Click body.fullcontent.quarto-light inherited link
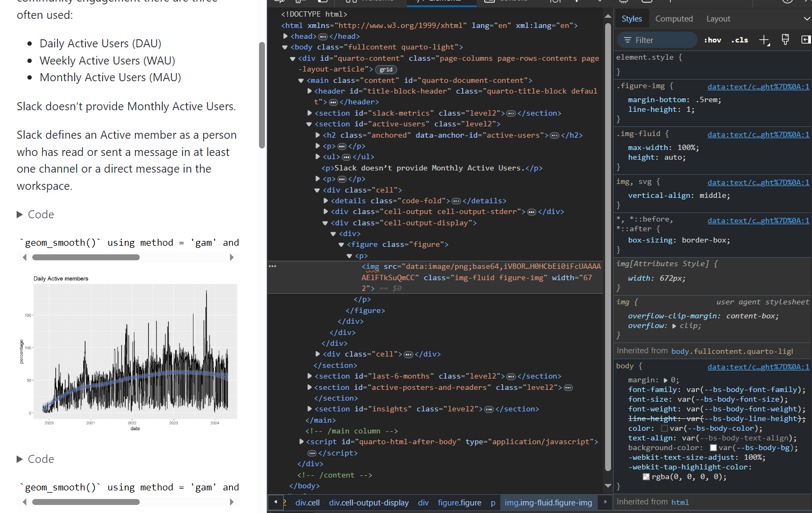This screenshot has height=513, width=812. tap(732, 351)
